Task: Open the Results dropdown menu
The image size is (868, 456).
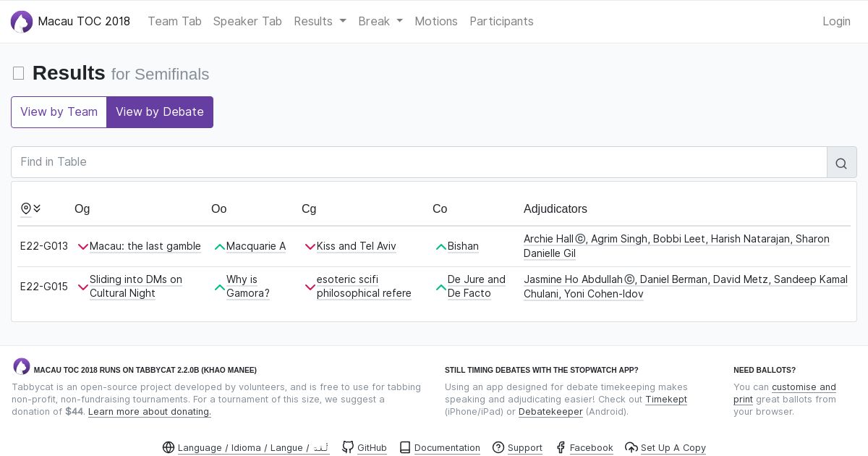Action: [x=320, y=22]
